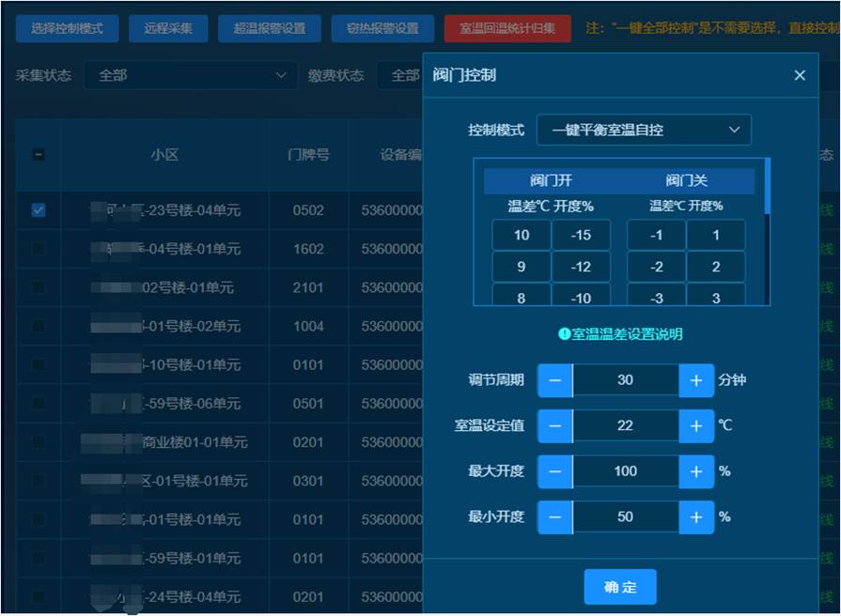The image size is (841, 616).
Task: Expand the 控制模式 dropdown
Action: coord(644,130)
